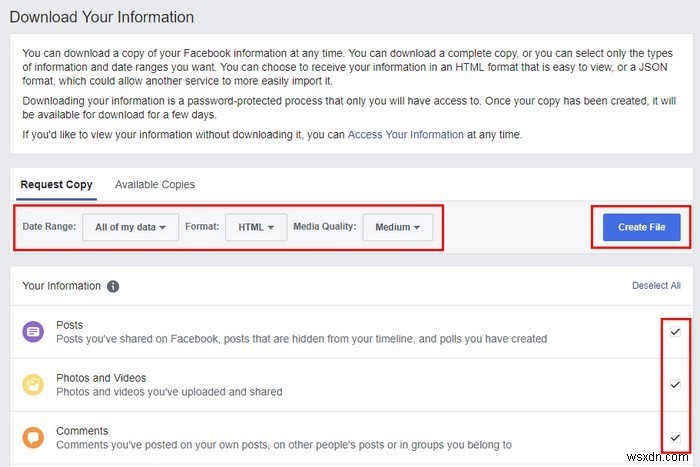Click the 'Format:' label
The width and height of the screenshot is (700, 467).
point(202,226)
